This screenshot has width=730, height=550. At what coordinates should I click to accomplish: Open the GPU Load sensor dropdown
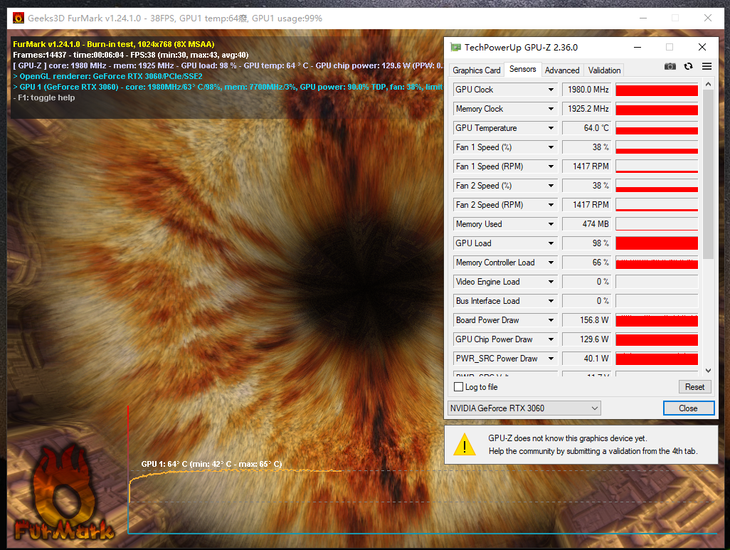point(551,243)
